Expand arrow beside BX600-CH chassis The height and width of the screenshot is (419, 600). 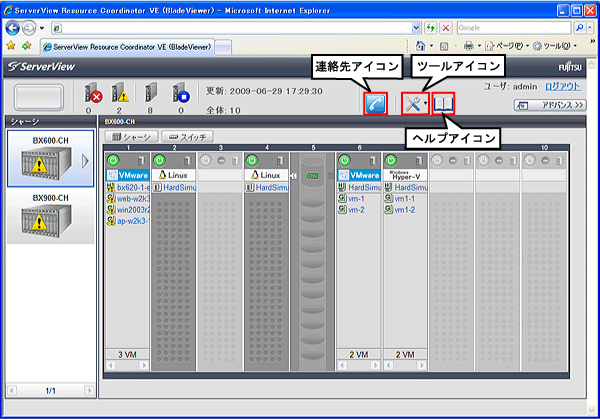(x=85, y=161)
